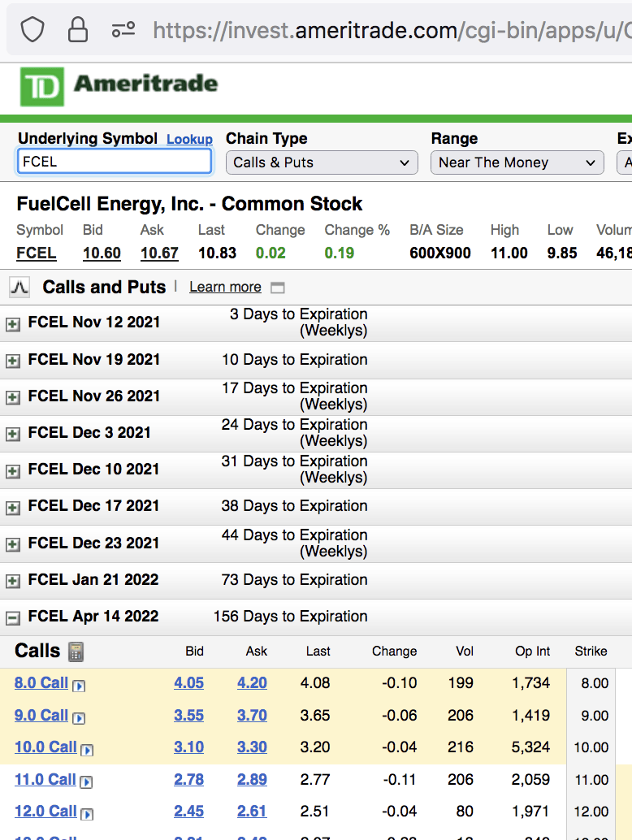
Task: Click the arrow icon beside 8.0 Call
Action: coord(79,686)
